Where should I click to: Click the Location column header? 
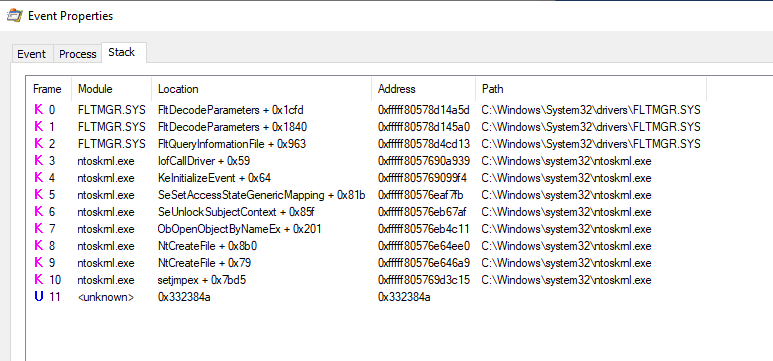pos(261,89)
